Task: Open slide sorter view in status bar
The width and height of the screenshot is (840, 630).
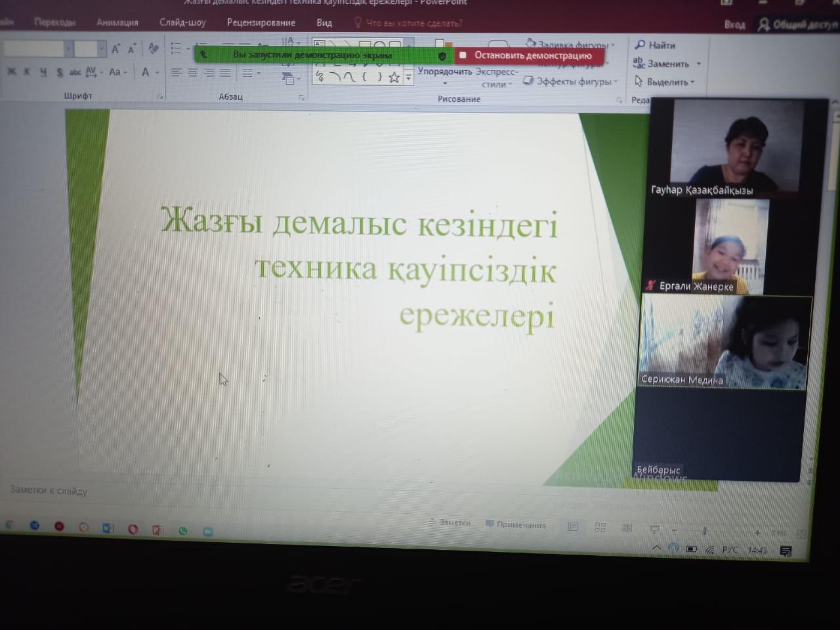Action: point(600,527)
